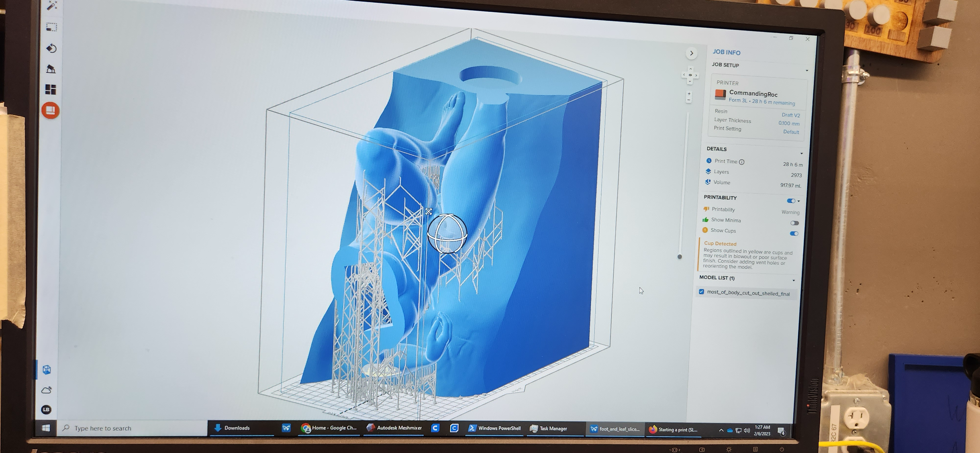Toggle the Show Minima switch
Viewport: 980px width, 453px height.
click(794, 223)
